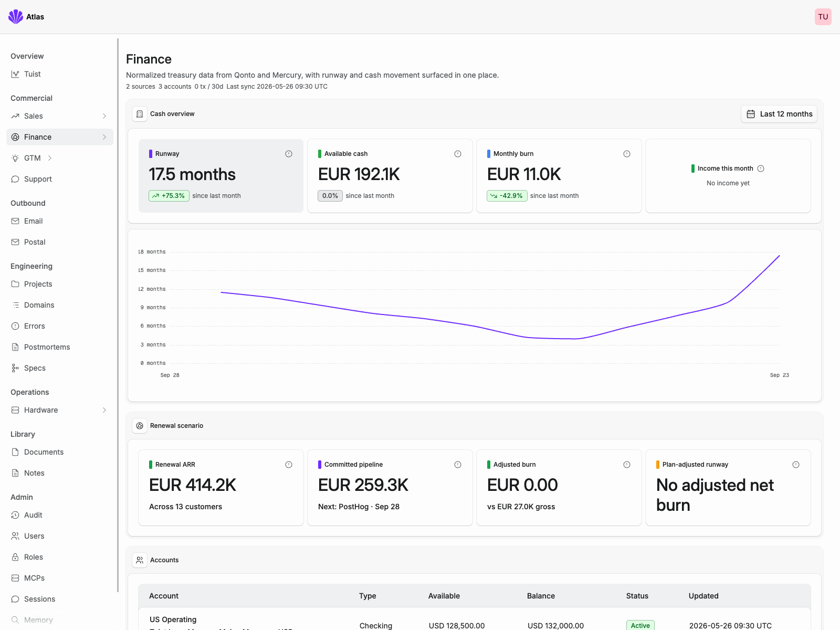Click the Audit history icon
840x630 pixels.
point(15,515)
